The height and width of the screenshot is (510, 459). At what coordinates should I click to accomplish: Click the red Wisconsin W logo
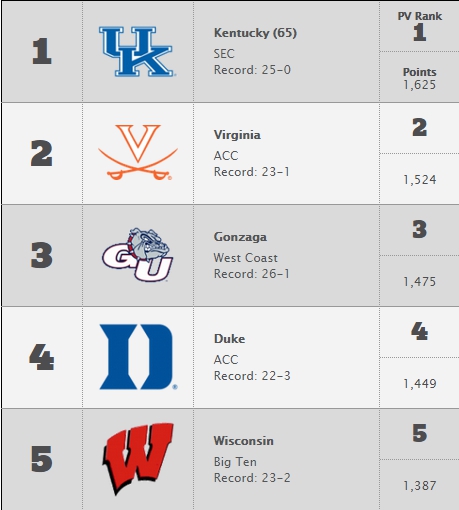coord(138,459)
